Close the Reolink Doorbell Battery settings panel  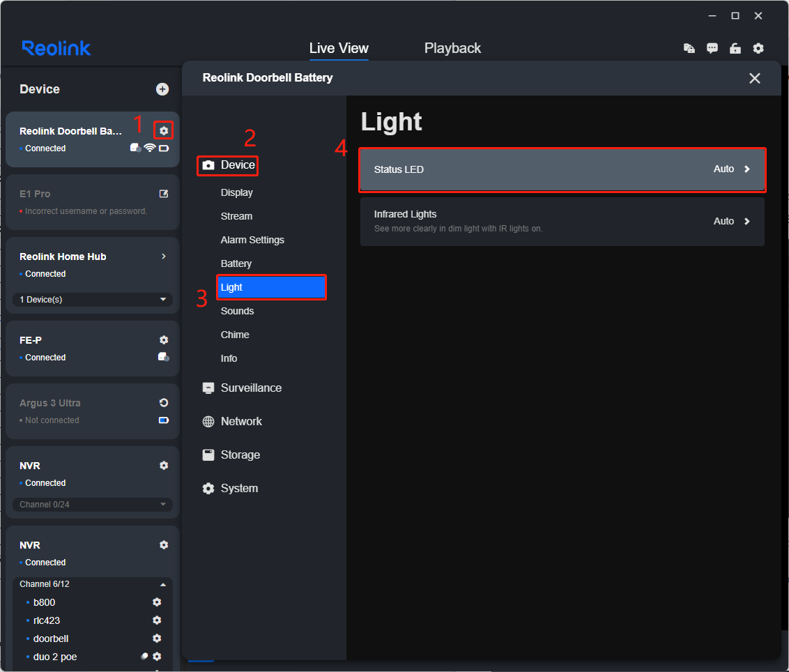coord(754,78)
